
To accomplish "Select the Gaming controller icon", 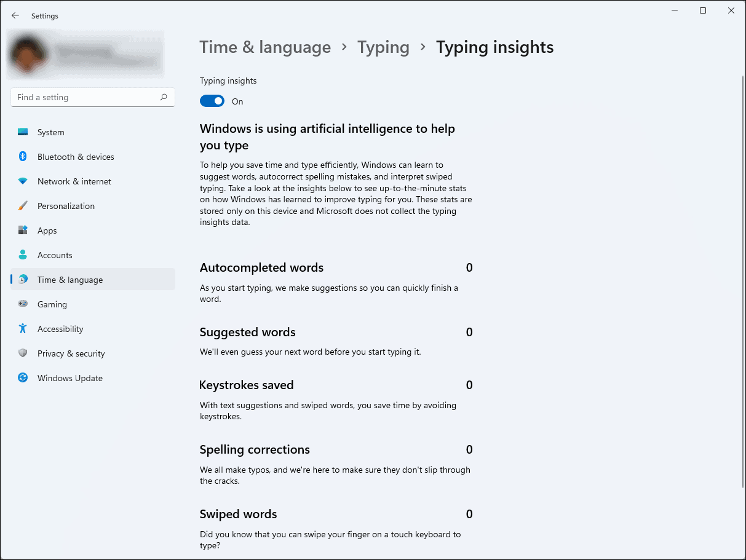I will click(22, 304).
